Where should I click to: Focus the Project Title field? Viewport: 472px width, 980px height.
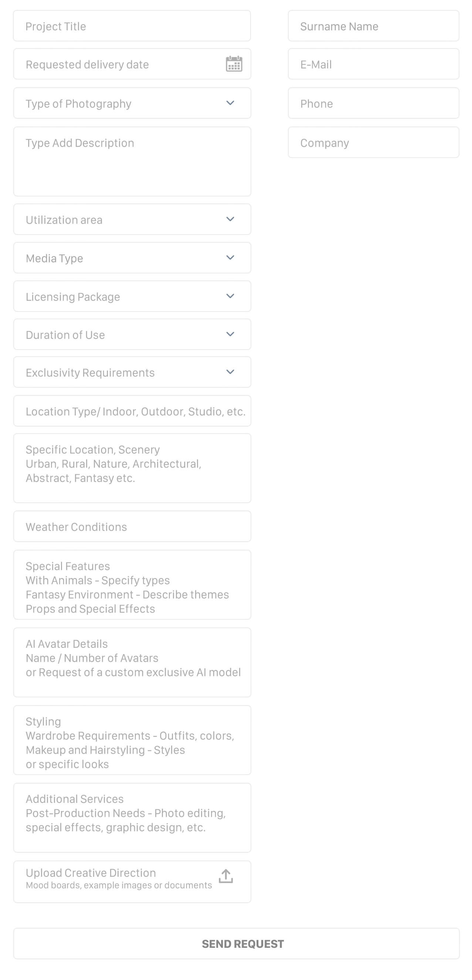coord(132,26)
